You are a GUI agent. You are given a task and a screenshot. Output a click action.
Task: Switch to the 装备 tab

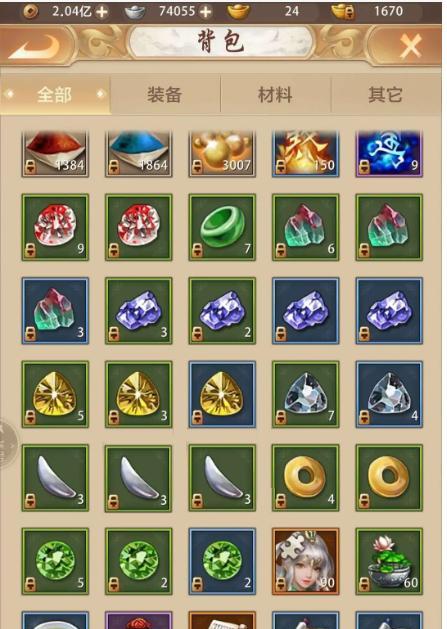[165, 95]
